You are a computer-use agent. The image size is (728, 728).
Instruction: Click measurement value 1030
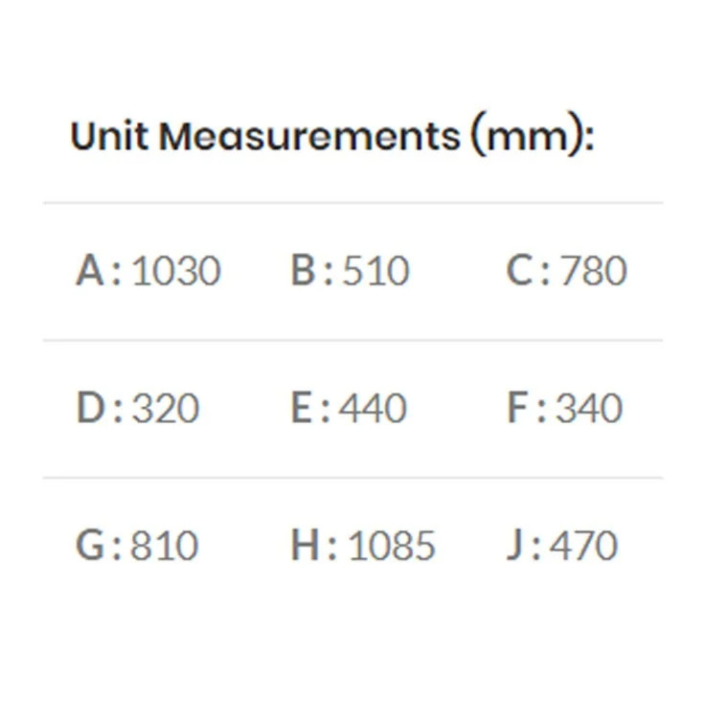coord(176,271)
